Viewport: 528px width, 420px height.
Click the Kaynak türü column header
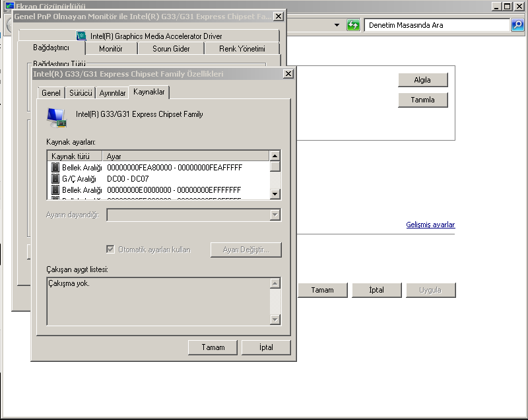75,156
